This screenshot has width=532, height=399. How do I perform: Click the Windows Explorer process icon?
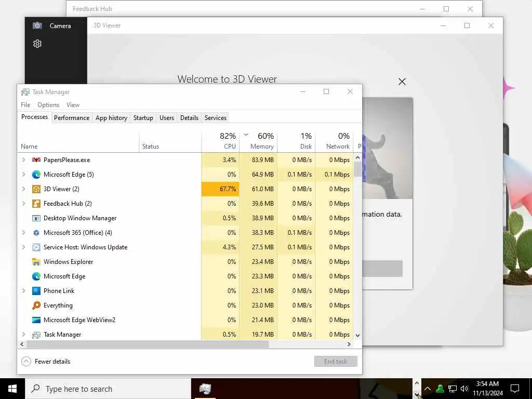(x=36, y=262)
